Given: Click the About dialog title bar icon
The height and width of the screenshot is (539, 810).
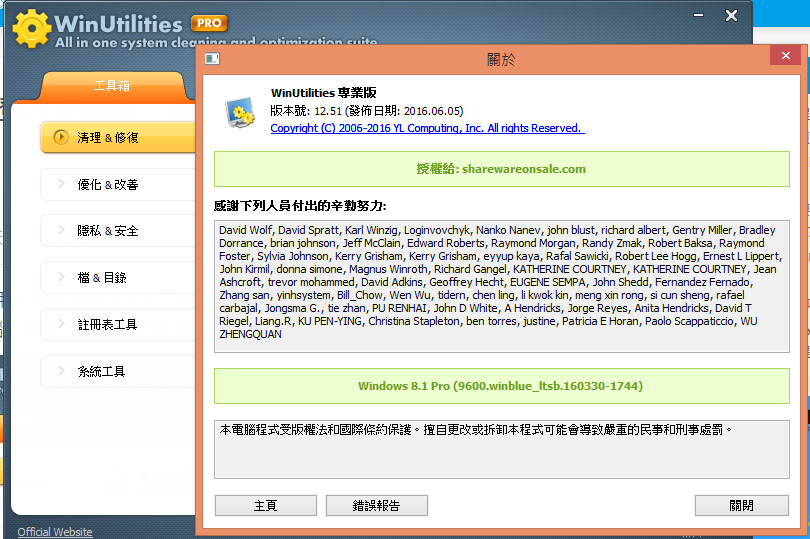Looking at the screenshot, I should 212,59.
